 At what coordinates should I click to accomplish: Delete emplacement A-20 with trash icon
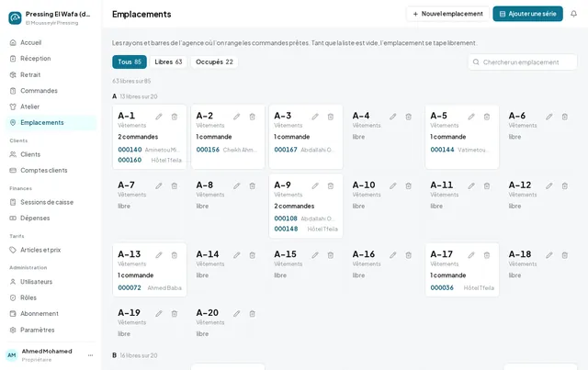tap(253, 314)
